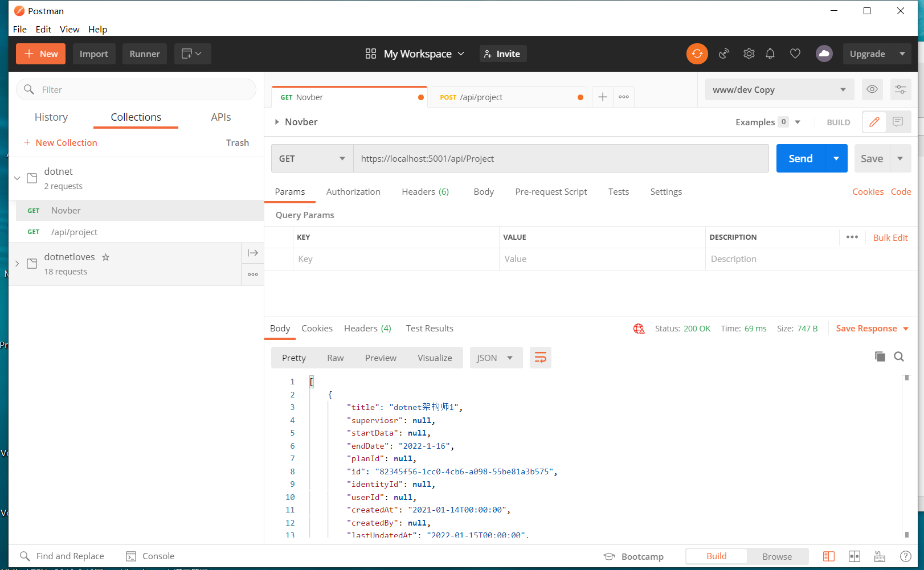924x570 pixels.
Task: Toggle word wrap in response body
Action: tap(541, 358)
